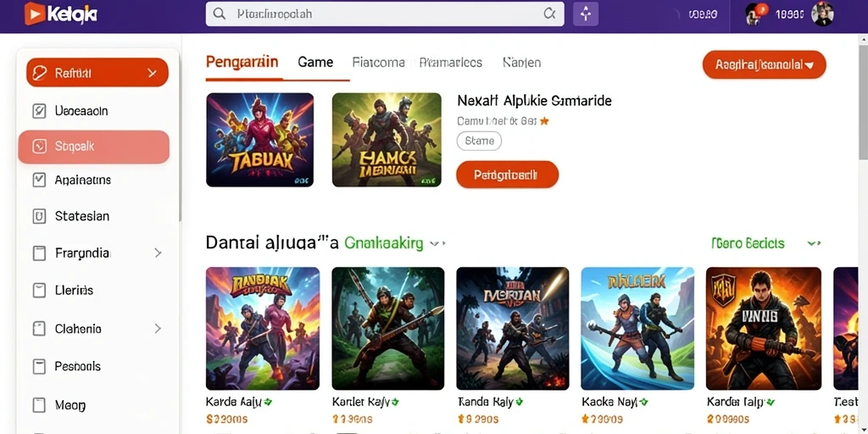
Task: Click the sidebar vertical scrollbar
Action: [180, 138]
